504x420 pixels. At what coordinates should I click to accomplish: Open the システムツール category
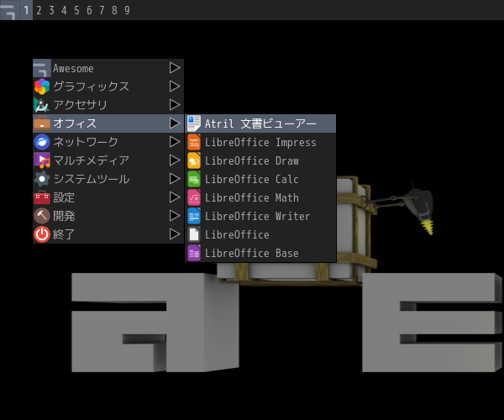108,179
